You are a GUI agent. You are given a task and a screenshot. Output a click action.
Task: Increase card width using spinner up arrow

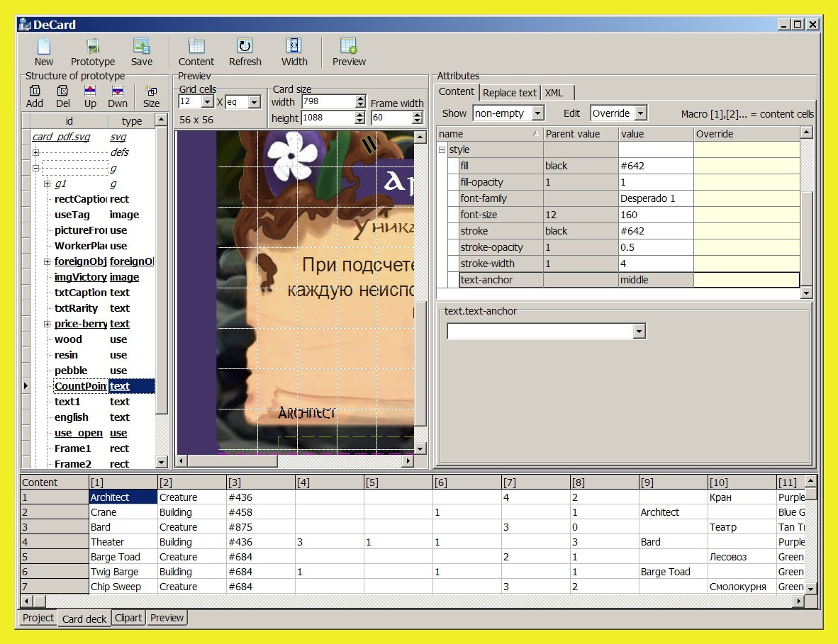360,98
